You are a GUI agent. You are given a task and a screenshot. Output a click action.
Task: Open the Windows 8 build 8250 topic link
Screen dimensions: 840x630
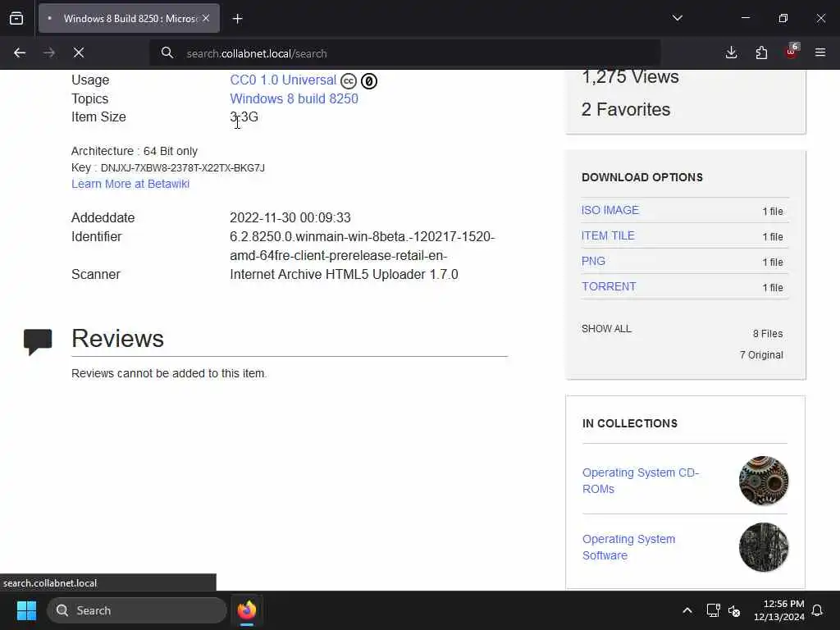294,98
